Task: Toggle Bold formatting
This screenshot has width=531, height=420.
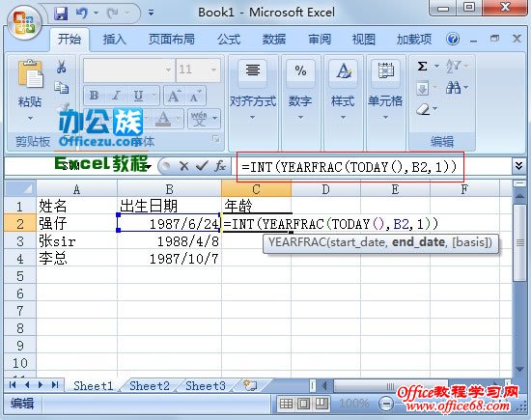Action: [x=95, y=96]
